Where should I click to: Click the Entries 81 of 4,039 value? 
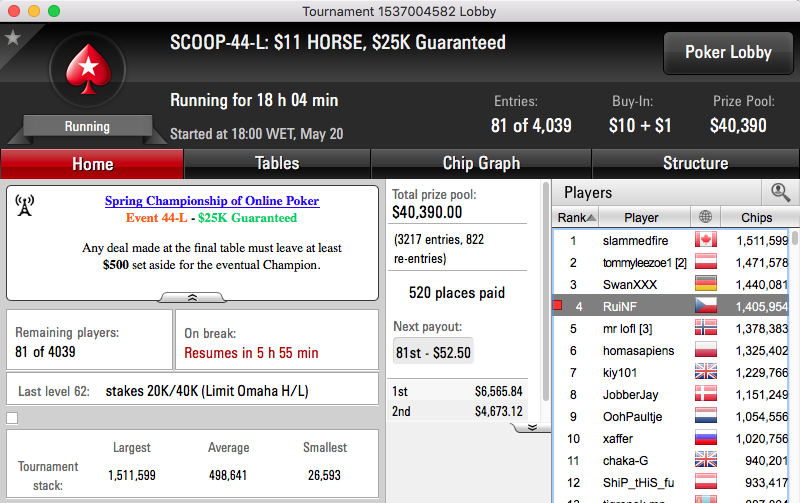pyautogui.click(x=531, y=125)
